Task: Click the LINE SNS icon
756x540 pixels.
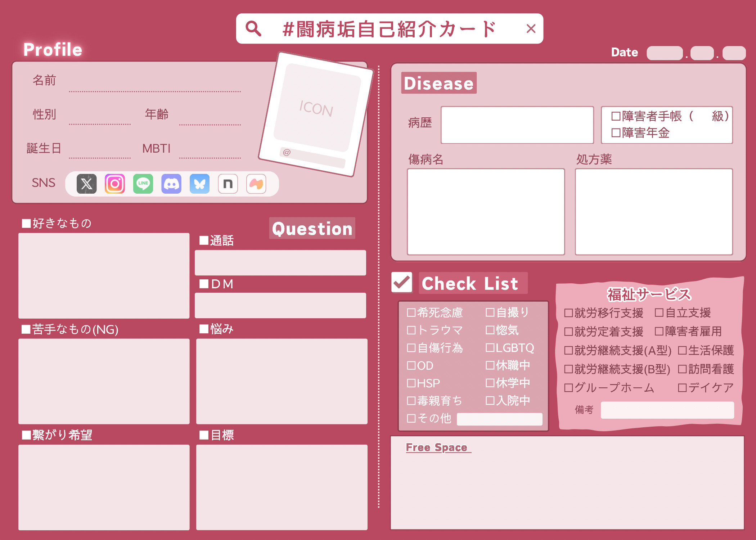Action: [143, 184]
